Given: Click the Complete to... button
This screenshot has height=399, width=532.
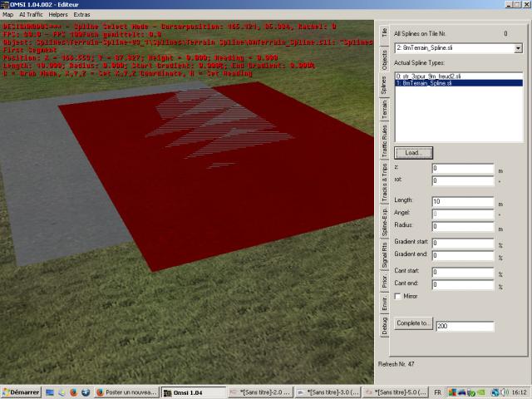Looking at the screenshot, I should pos(413,323).
